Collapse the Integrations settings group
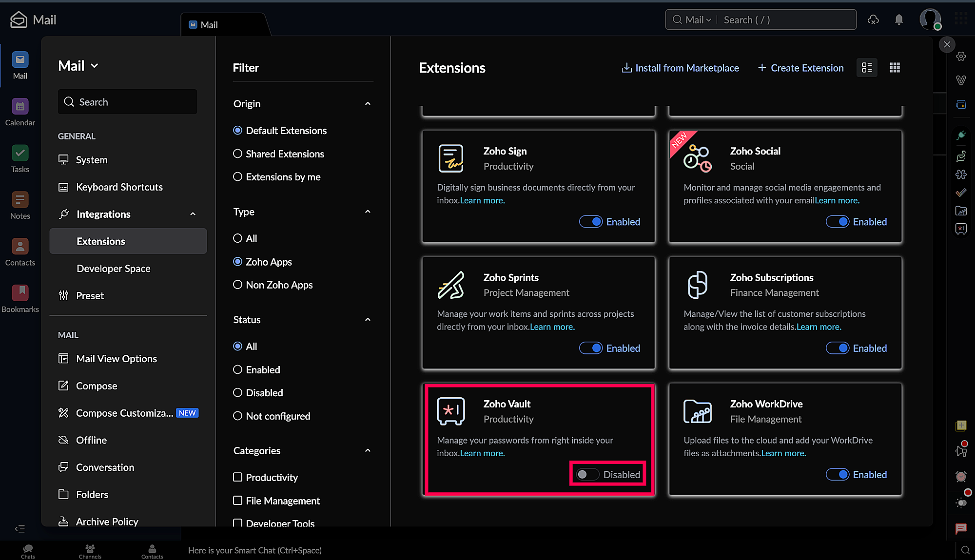This screenshot has width=975, height=560. 193,214
